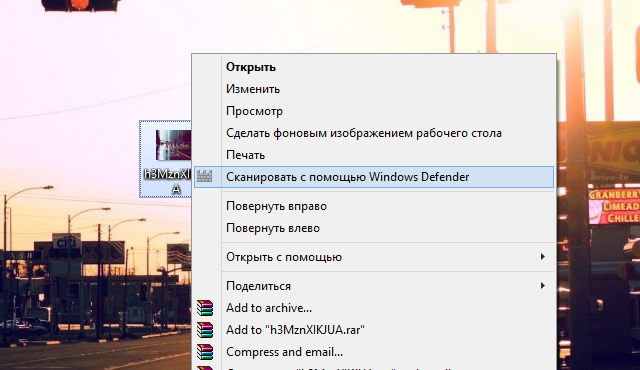Expand the Открыть с помощью submenu arrow
This screenshot has width=640, height=370.
(x=542, y=257)
